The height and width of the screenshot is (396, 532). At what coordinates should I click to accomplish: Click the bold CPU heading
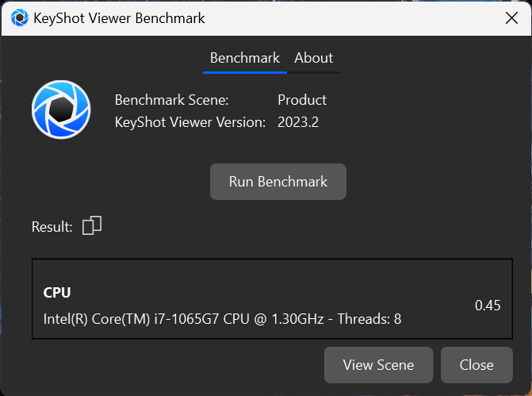(57, 293)
